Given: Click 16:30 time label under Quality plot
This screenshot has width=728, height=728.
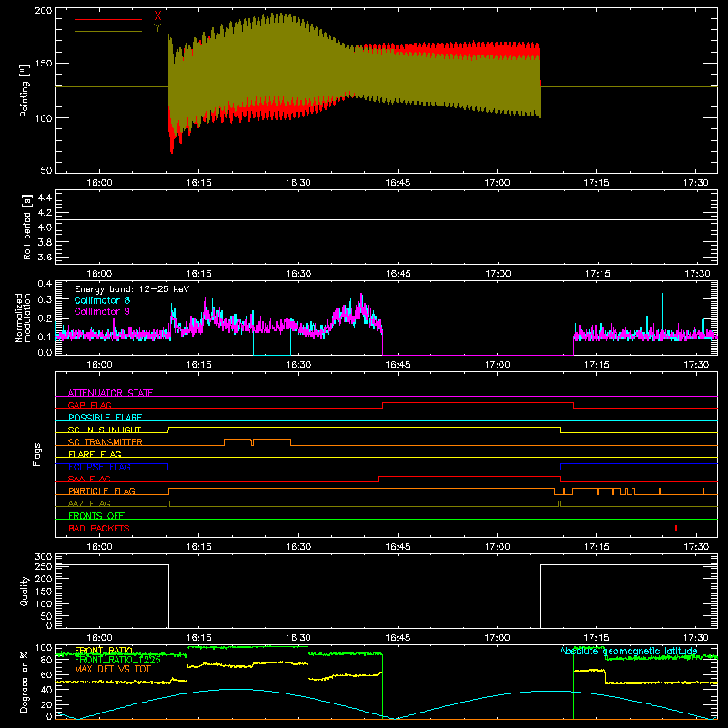Looking at the screenshot, I should pos(298,638).
